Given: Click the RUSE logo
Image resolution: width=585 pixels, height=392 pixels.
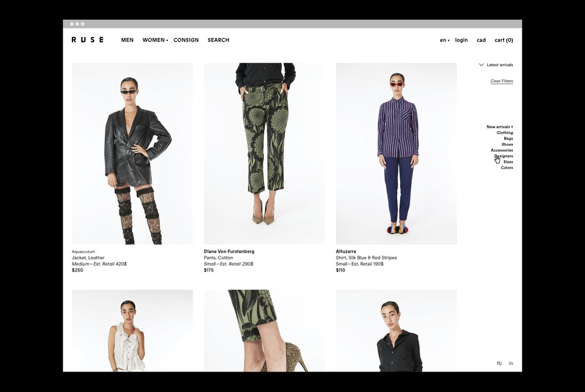Looking at the screenshot, I should point(87,40).
